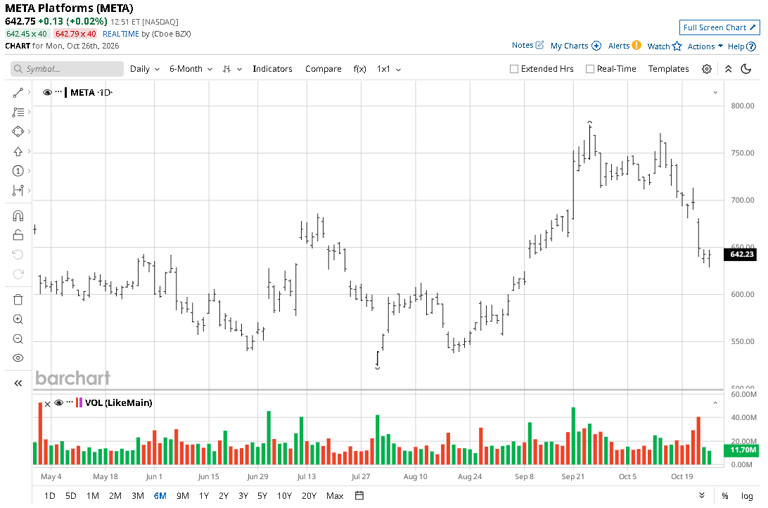Toggle the drawing lock icon
This screenshot has width=768, height=508.
click(18, 235)
